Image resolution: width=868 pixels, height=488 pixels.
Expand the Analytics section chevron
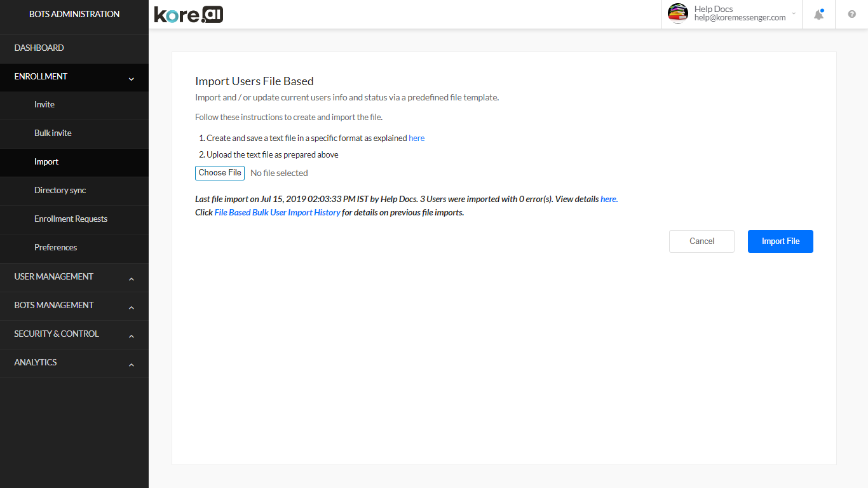coord(132,365)
